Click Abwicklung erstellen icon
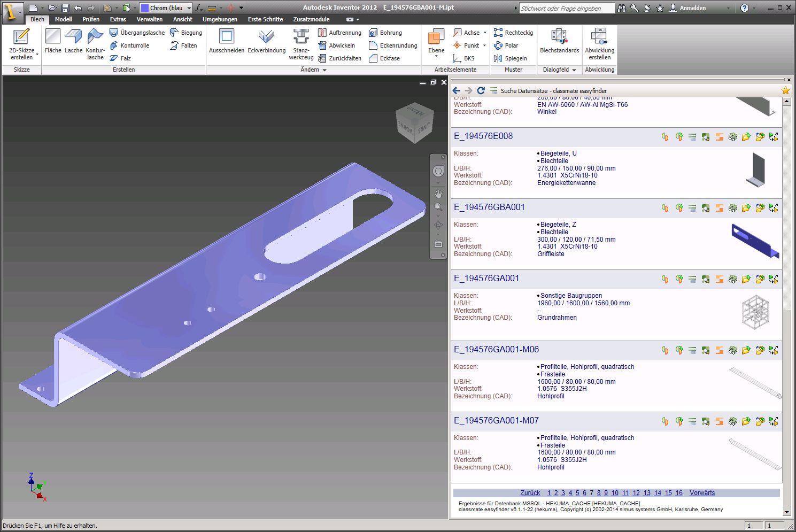 click(x=599, y=43)
